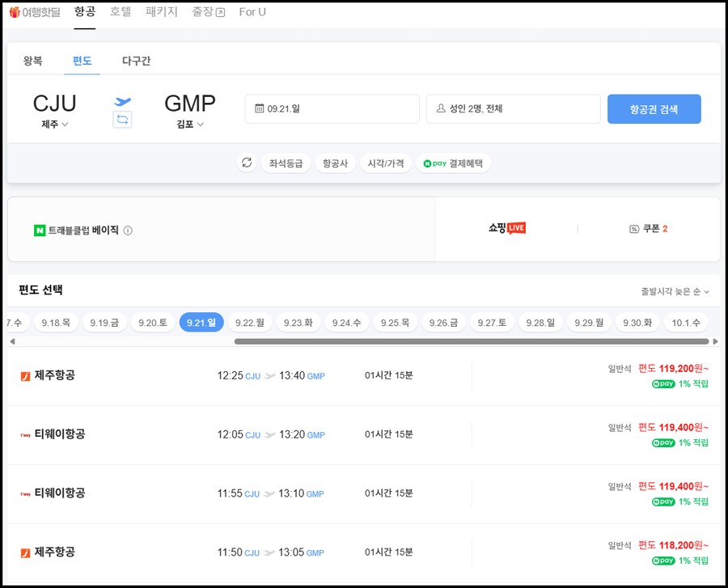Click the swap departure and arrival icon
Screen dimensions: 728x588
[122, 120]
